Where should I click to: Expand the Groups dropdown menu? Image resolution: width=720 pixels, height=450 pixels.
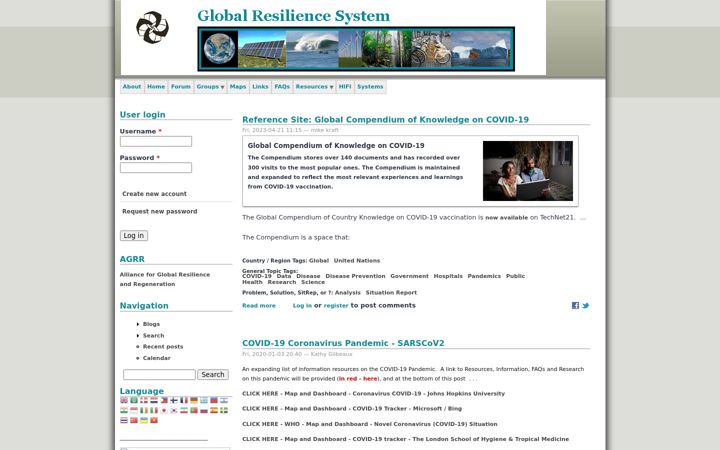pos(210,87)
